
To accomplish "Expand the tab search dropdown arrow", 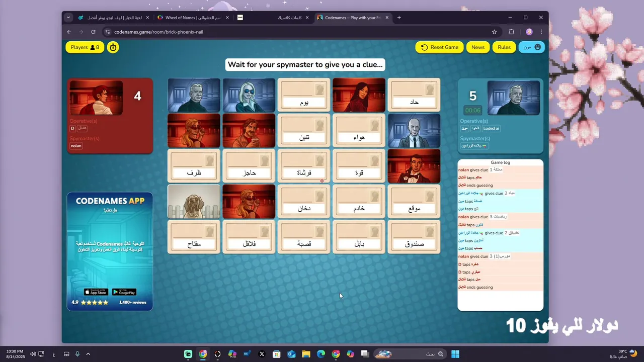I will pos(68,18).
